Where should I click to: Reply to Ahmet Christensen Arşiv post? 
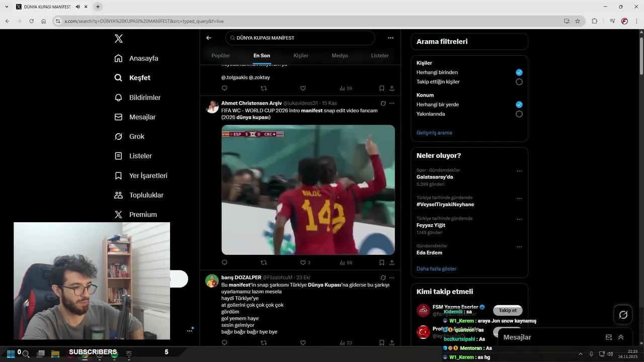coord(224,262)
